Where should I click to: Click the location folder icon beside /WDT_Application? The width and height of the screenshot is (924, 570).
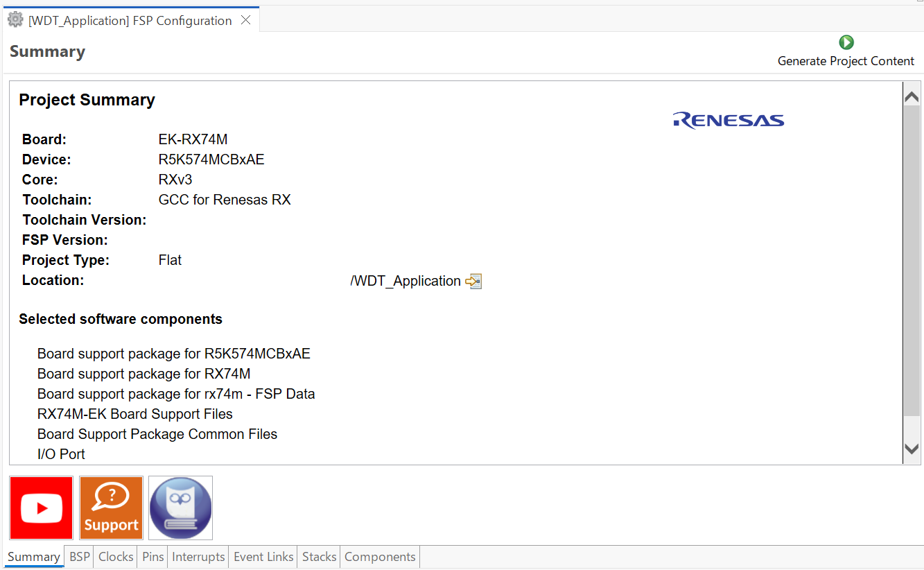pyautogui.click(x=473, y=281)
